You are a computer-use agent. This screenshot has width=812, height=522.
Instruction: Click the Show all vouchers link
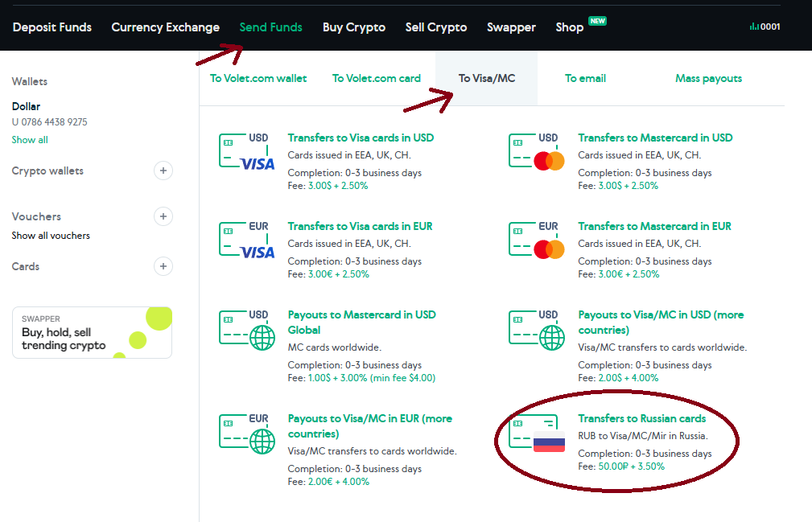click(x=51, y=236)
